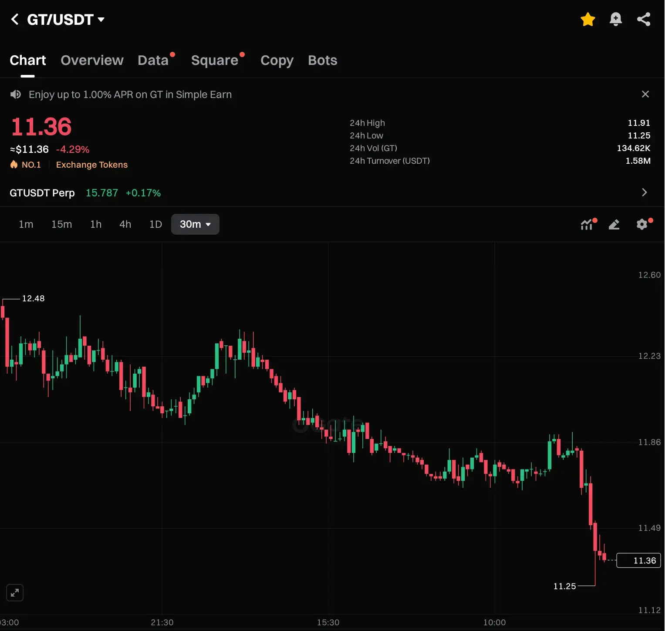Click the 10:00 time axis label

494,622
